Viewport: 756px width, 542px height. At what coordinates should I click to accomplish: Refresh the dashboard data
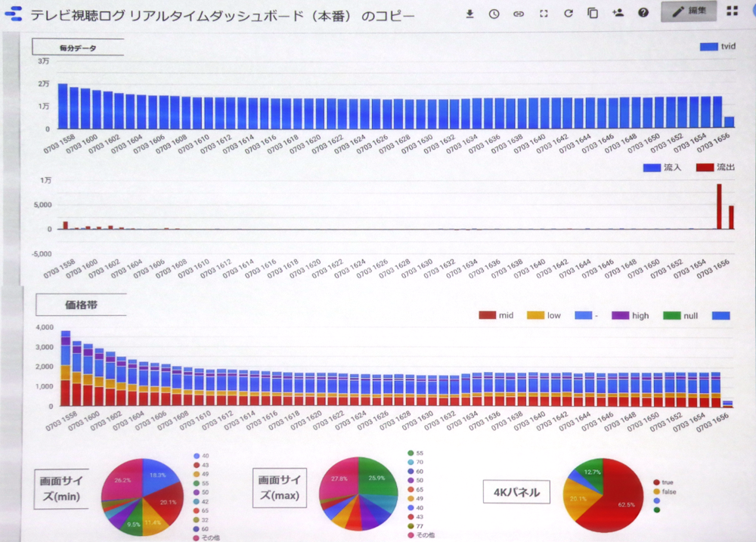[x=569, y=13]
